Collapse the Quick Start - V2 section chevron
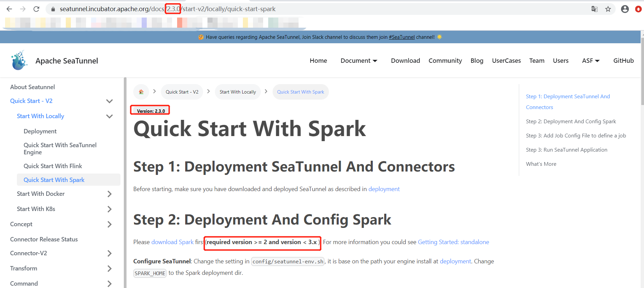 [x=109, y=101]
